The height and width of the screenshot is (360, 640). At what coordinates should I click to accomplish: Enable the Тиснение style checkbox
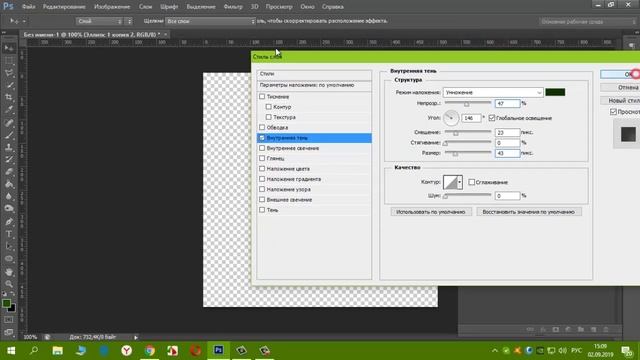262,97
